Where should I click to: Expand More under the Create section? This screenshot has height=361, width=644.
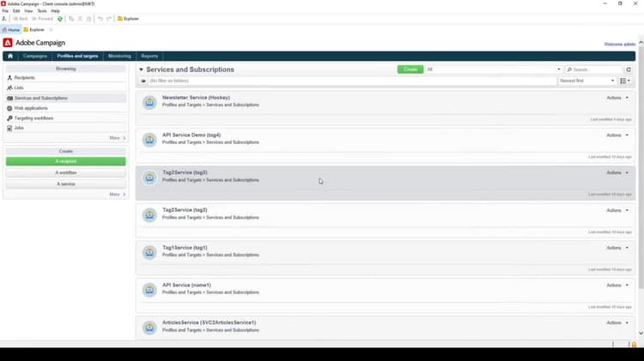tap(118, 195)
